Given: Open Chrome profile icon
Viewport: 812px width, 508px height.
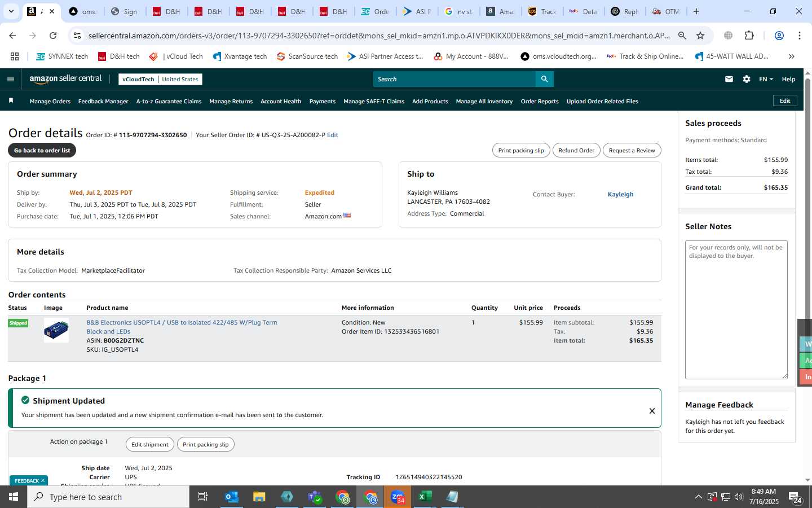Looking at the screenshot, I should coord(779,36).
